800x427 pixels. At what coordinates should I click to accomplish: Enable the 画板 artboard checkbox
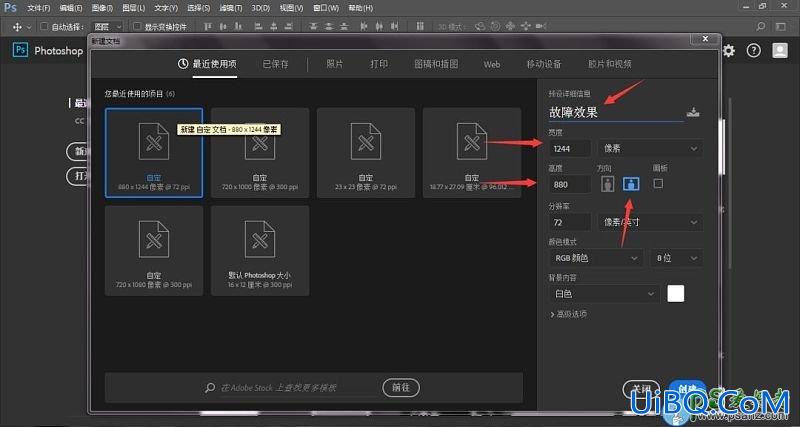point(658,183)
